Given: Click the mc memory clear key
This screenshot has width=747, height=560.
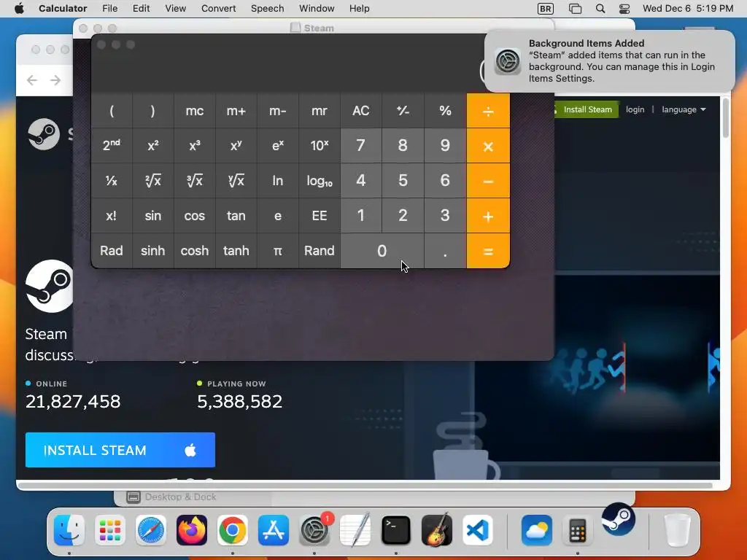Looking at the screenshot, I should 194,111.
